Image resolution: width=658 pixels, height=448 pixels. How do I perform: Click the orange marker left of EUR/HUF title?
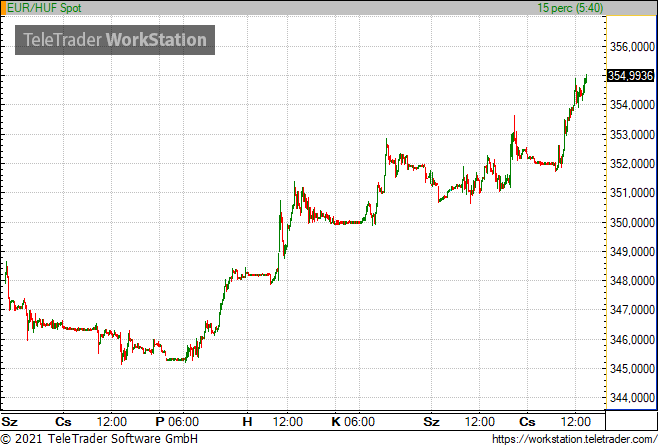(x=3, y=8)
